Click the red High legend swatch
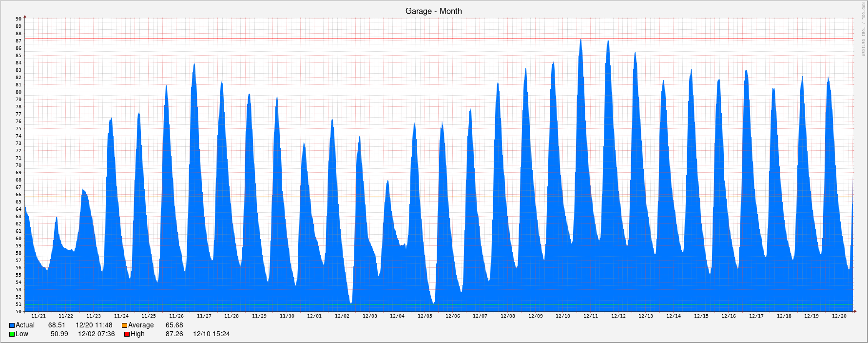 coord(127,334)
